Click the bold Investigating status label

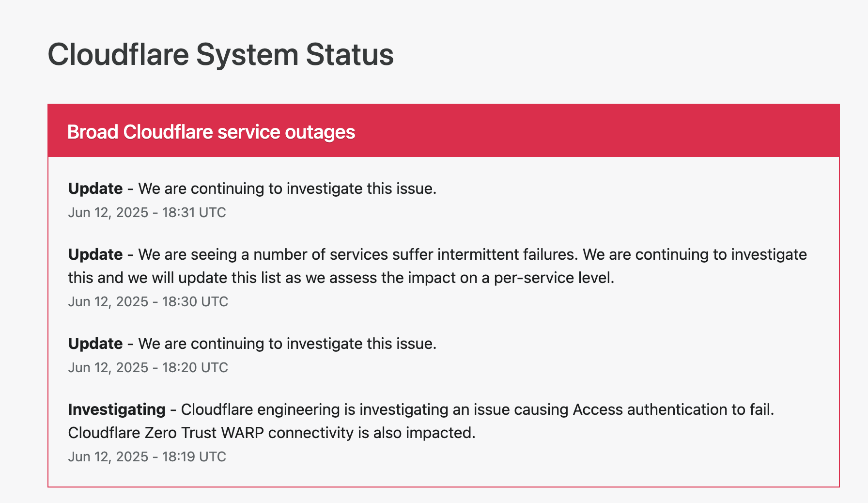tap(117, 409)
